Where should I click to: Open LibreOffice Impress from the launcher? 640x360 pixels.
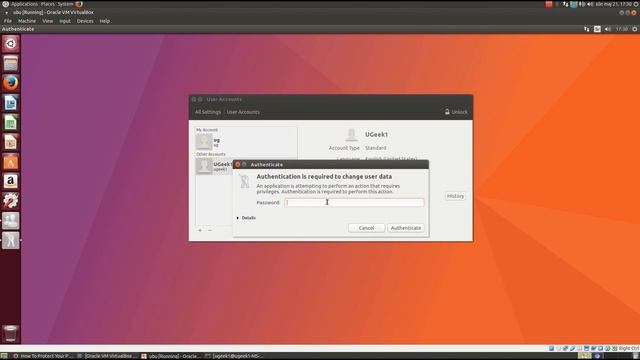click(11, 142)
